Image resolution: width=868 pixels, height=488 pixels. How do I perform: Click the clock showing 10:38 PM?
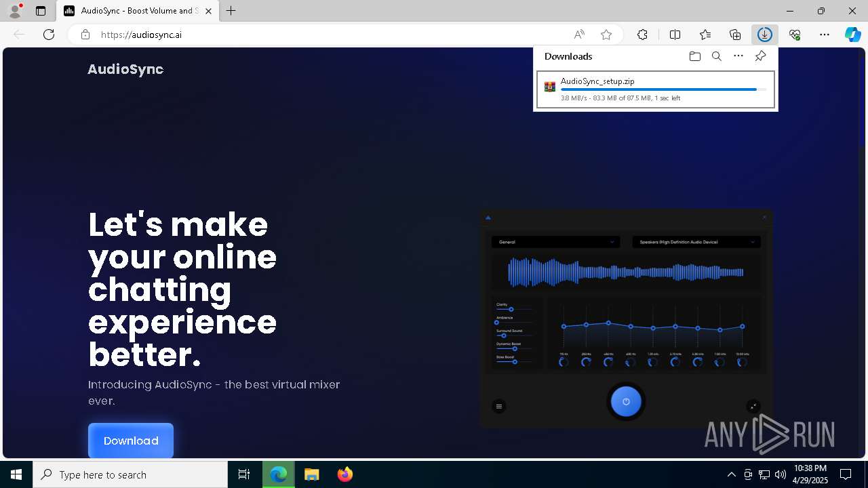[810, 468]
